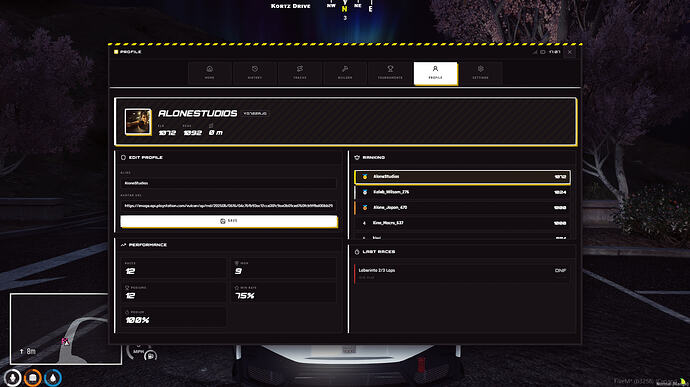The width and height of the screenshot is (690, 387).
Task: Select the Alone_Japan_470 ranking row
Action: point(462,207)
